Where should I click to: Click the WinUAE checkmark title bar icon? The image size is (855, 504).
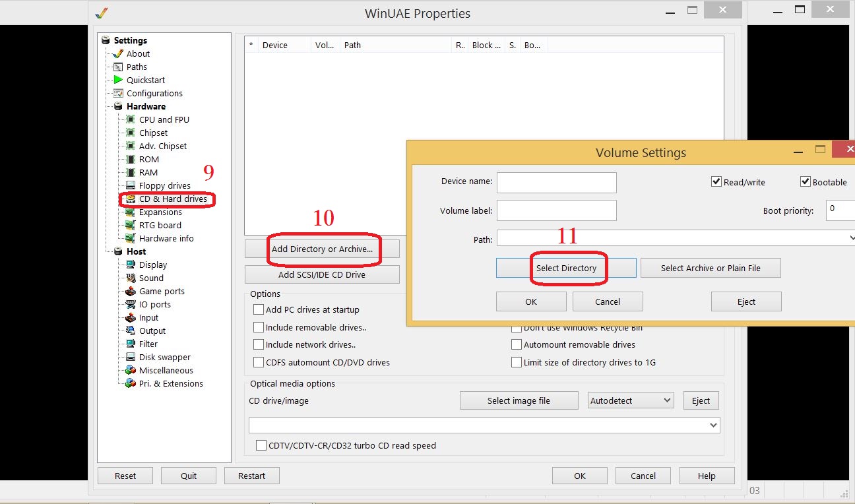[101, 13]
